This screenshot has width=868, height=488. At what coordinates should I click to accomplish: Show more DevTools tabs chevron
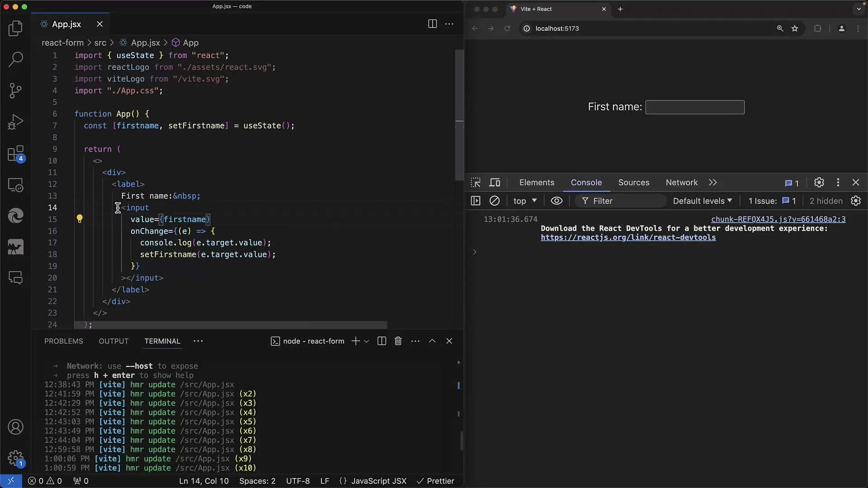click(713, 183)
